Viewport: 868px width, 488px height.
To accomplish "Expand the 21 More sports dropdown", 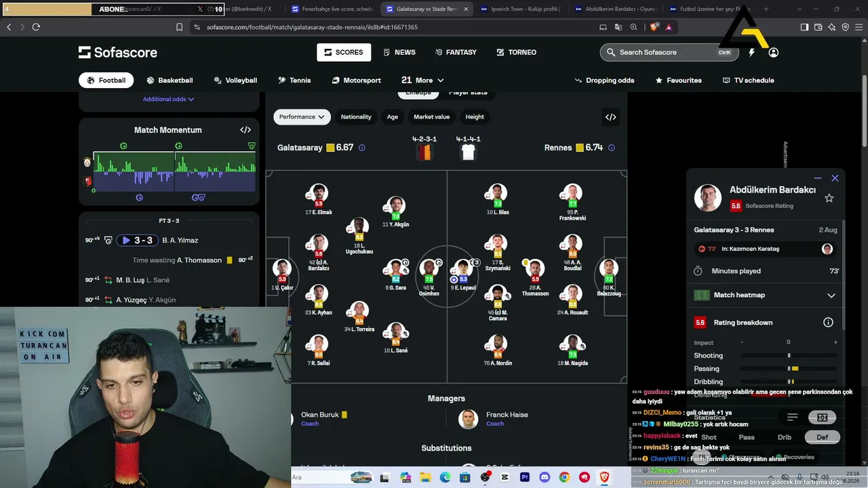I will click(422, 80).
